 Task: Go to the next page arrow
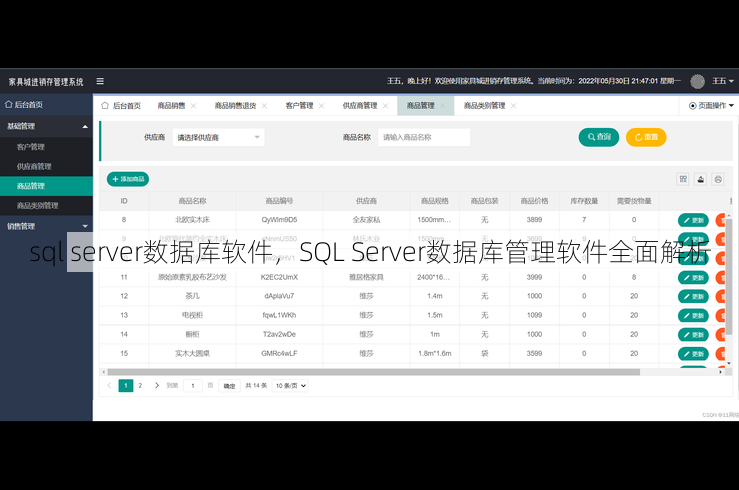tap(156, 385)
